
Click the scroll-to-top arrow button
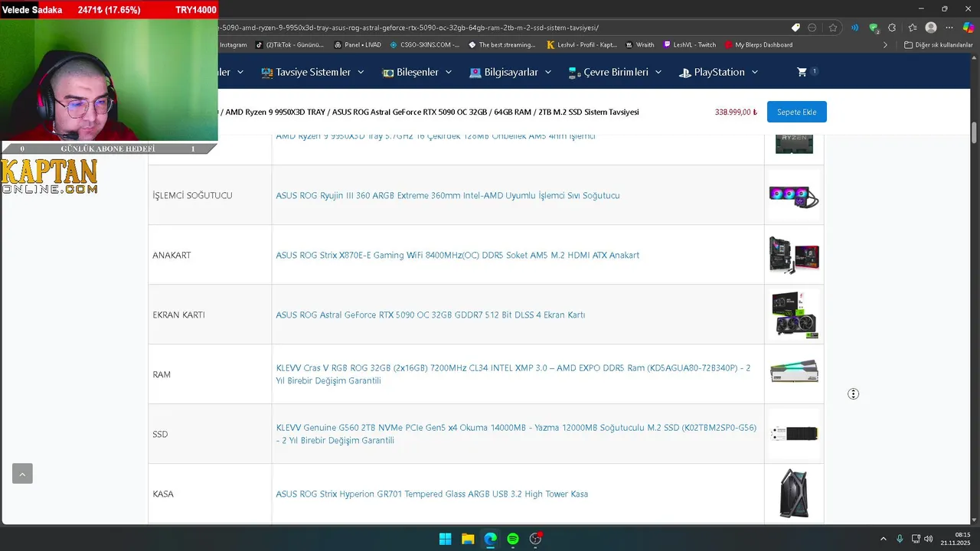pyautogui.click(x=22, y=474)
